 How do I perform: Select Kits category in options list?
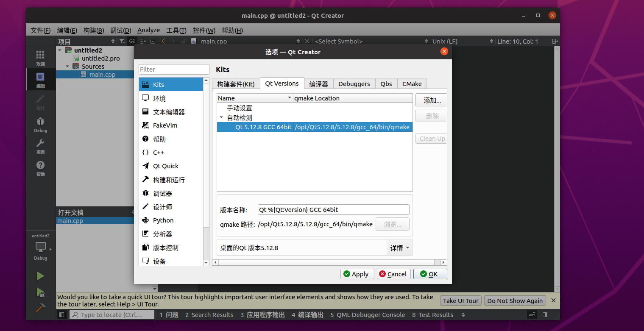(171, 84)
